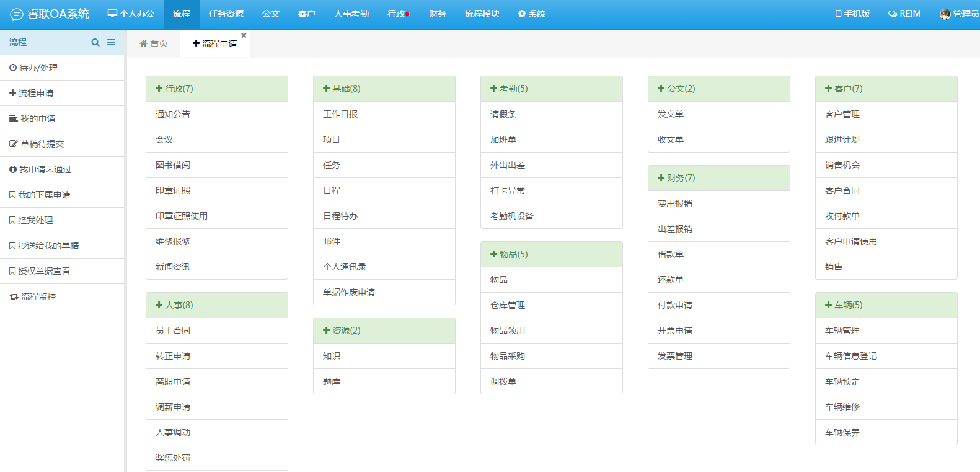Screen dimensions: 980x472
Task: Close the 流程申请 tab
Action: coord(244,35)
